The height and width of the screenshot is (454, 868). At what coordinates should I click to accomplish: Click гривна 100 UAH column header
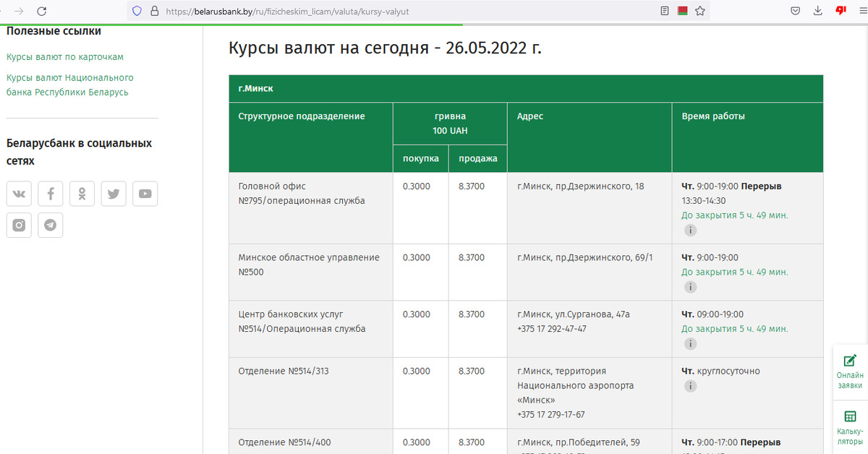pyautogui.click(x=450, y=124)
